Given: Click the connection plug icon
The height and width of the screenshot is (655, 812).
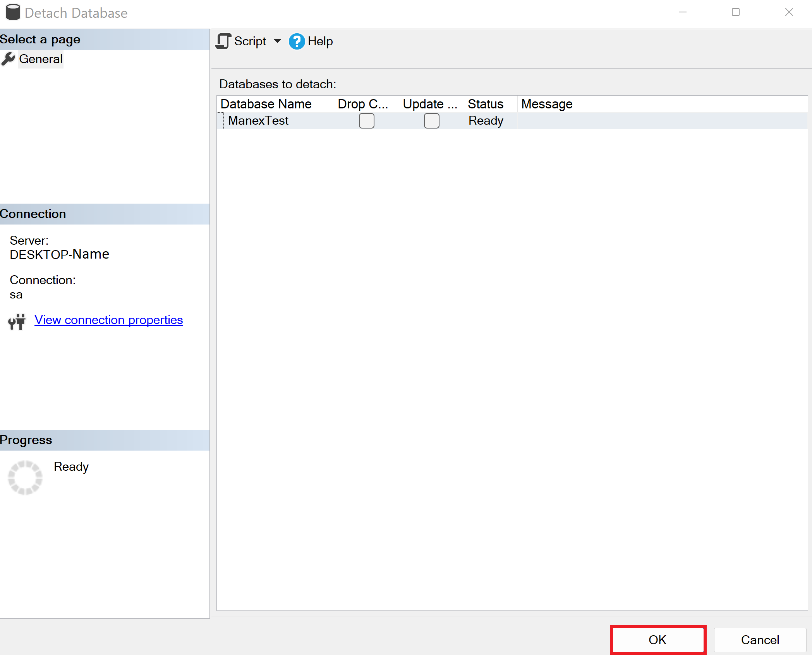Looking at the screenshot, I should point(17,321).
